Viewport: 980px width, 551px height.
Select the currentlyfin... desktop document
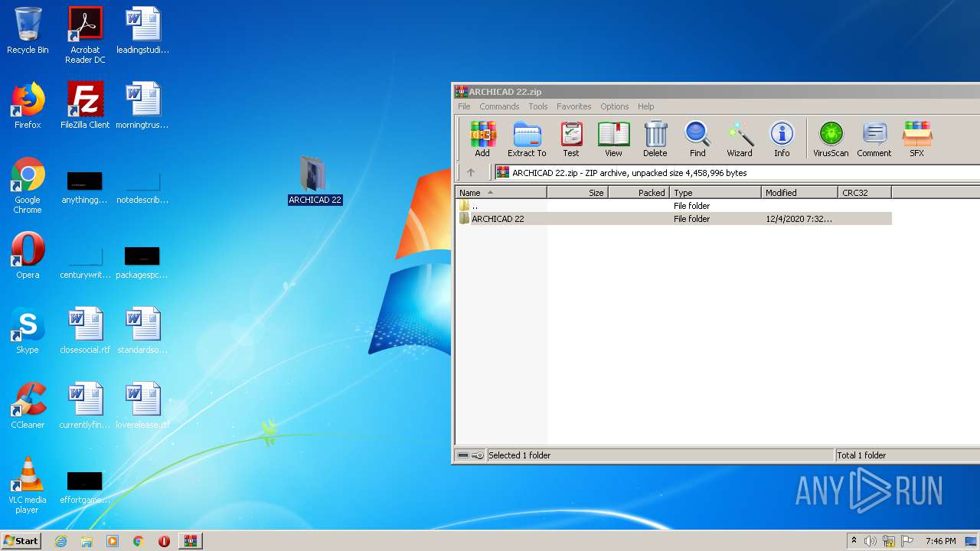click(x=85, y=406)
